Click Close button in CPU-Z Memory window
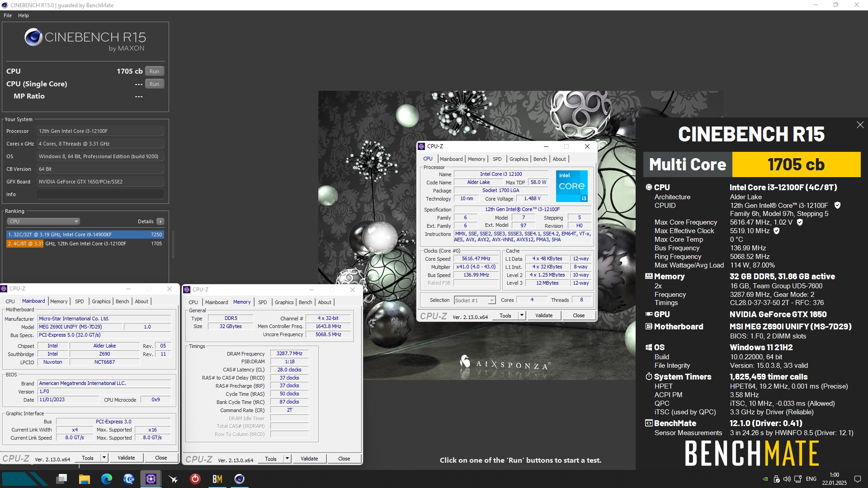 (x=344, y=459)
